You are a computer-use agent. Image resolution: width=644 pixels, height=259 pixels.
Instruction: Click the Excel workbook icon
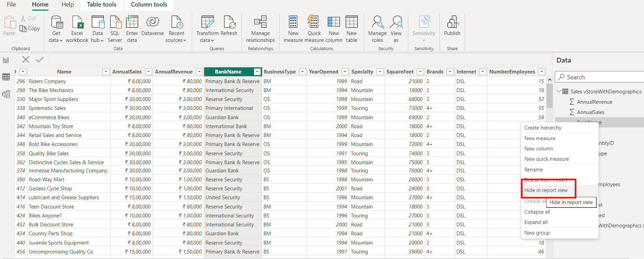78,22
